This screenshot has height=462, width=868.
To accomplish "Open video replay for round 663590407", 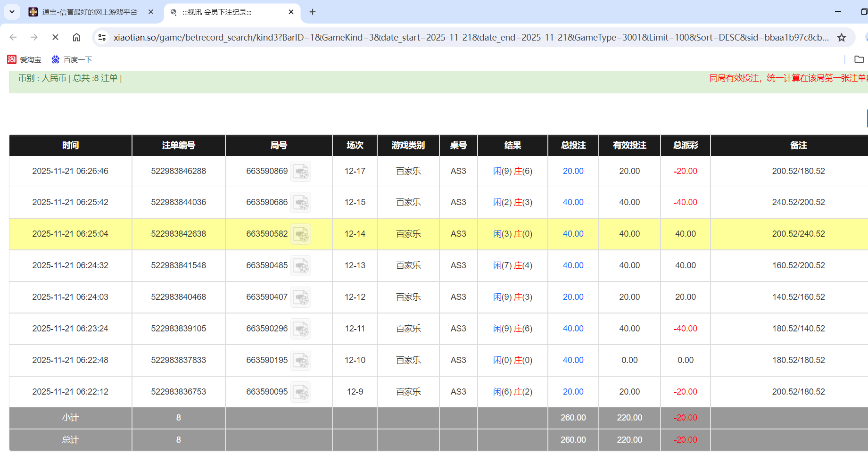I will point(300,297).
